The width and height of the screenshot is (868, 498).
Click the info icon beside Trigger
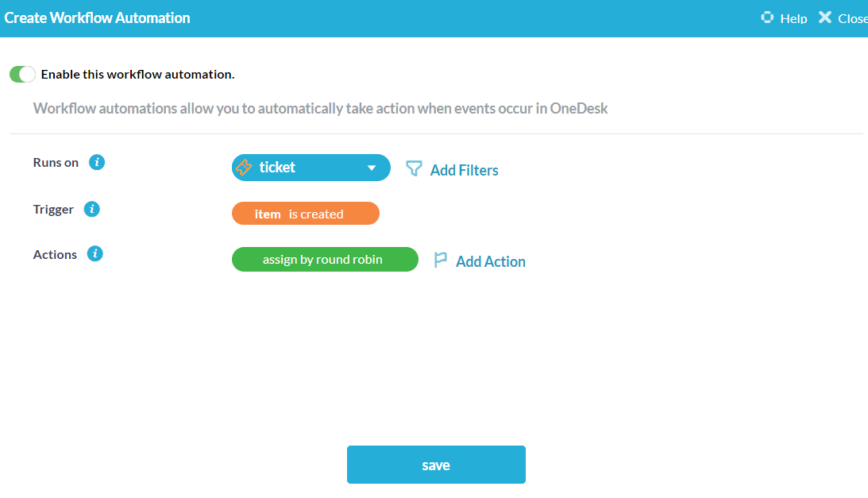click(x=92, y=209)
